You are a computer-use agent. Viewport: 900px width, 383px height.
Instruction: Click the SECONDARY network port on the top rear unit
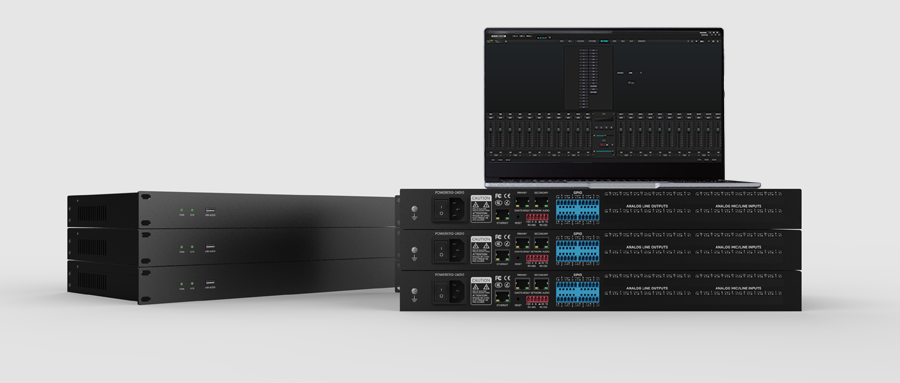(x=541, y=202)
